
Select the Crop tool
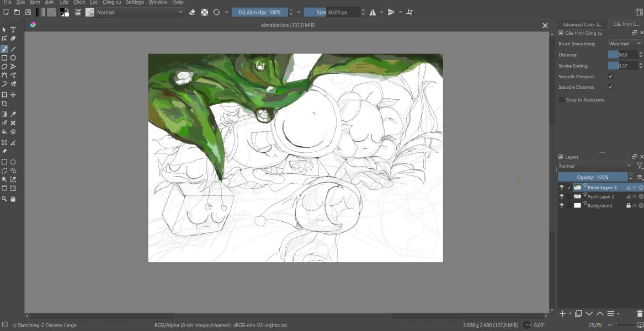coord(4,104)
